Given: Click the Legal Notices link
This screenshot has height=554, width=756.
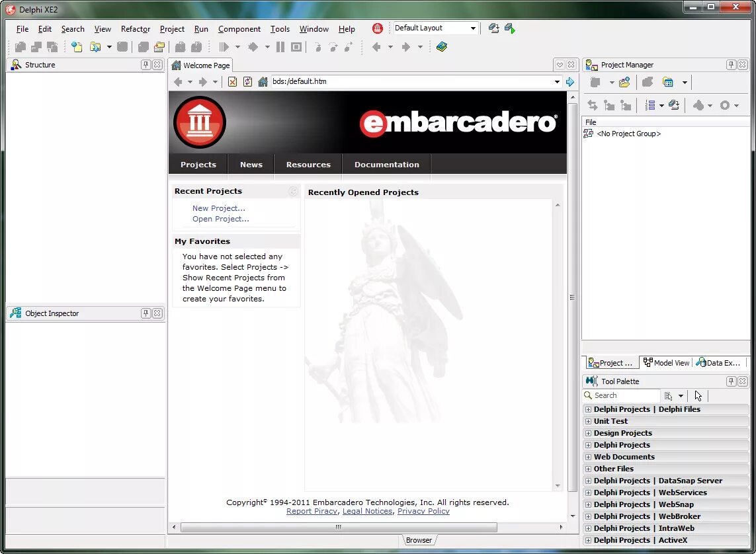Looking at the screenshot, I should click(x=367, y=511).
